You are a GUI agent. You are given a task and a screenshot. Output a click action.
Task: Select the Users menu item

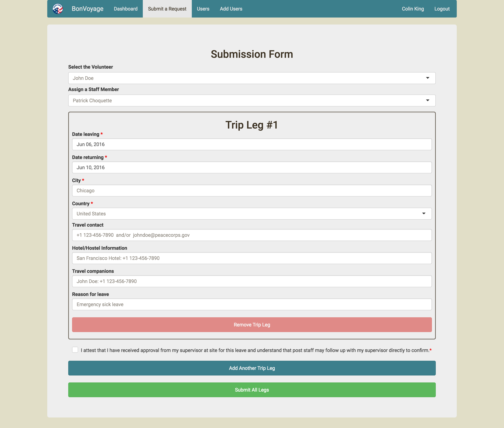[203, 8]
